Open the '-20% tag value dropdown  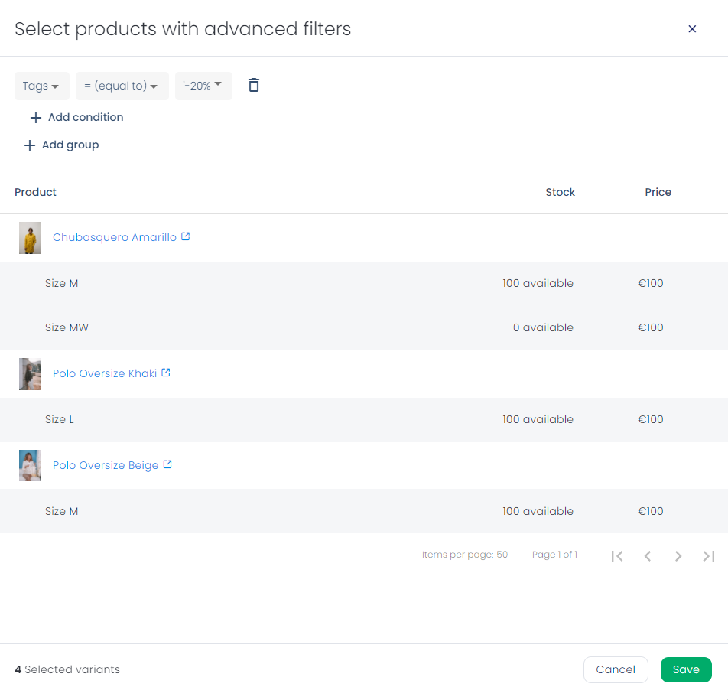(203, 86)
